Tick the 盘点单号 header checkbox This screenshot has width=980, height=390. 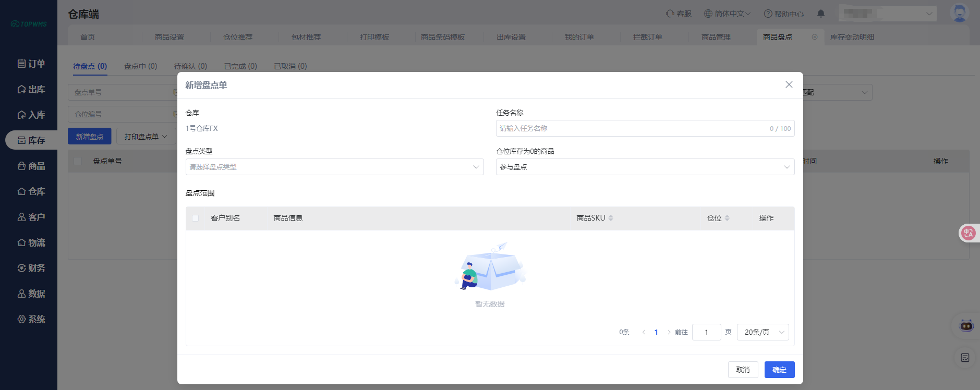coord(78,161)
